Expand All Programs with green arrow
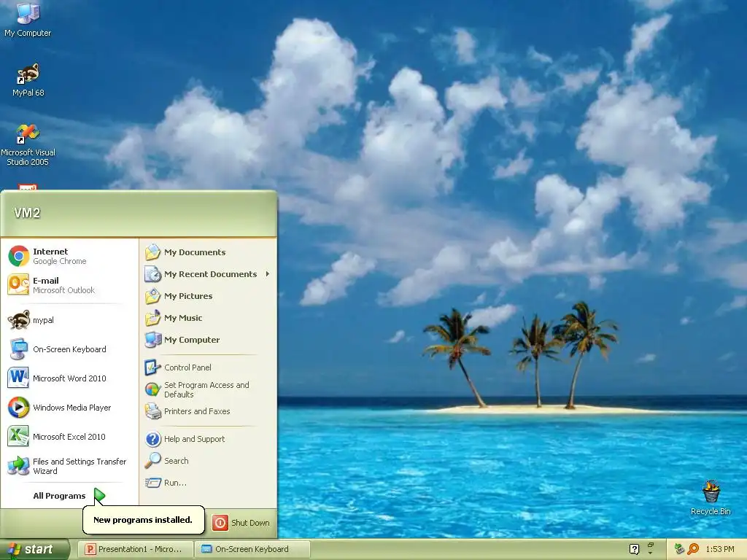The height and width of the screenshot is (560, 747). 69,496
